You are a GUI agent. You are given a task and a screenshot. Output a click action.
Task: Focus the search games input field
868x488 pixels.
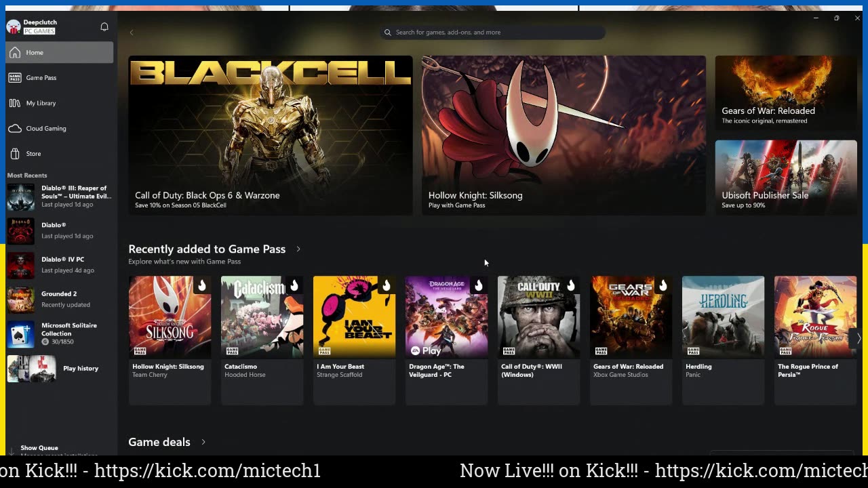tap(492, 33)
